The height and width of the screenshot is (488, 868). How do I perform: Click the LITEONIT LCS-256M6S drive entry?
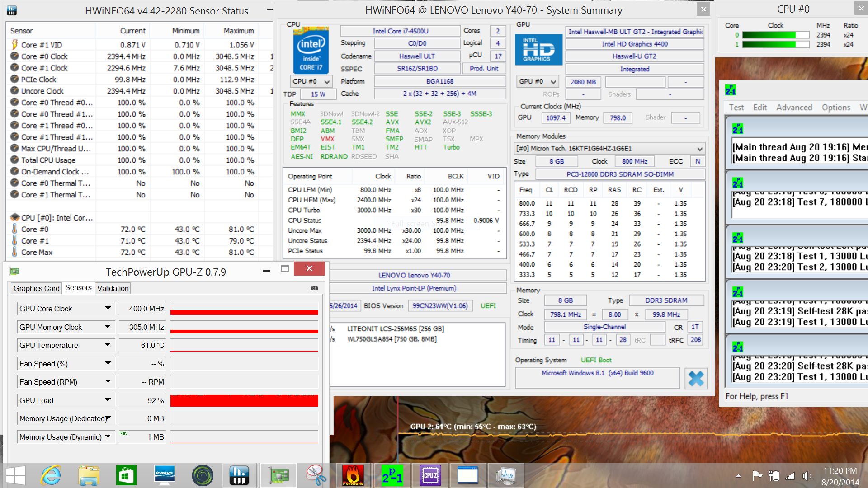click(x=396, y=329)
